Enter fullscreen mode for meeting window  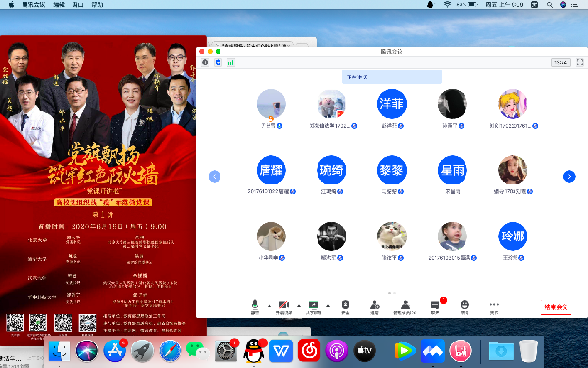pos(580,62)
